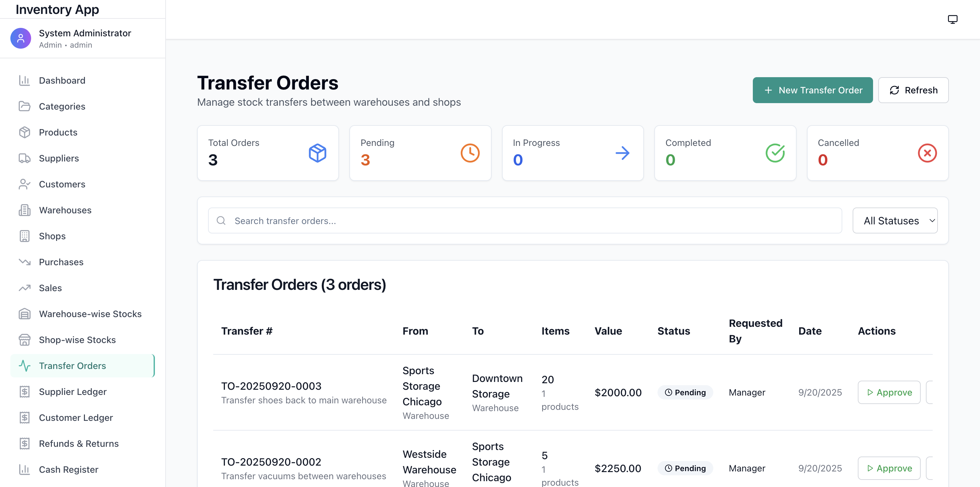Open Dashboard from the sidebar
This screenshot has height=487, width=980.
(83, 80)
